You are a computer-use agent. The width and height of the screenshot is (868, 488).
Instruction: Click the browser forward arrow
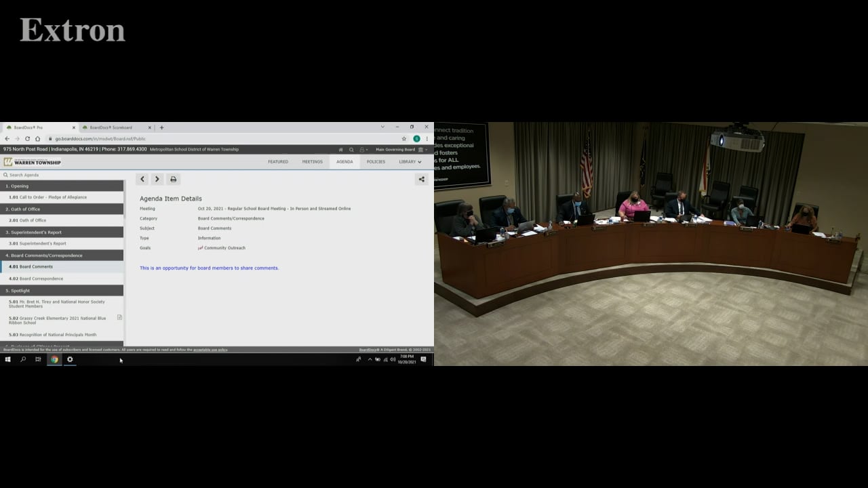(x=18, y=138)
